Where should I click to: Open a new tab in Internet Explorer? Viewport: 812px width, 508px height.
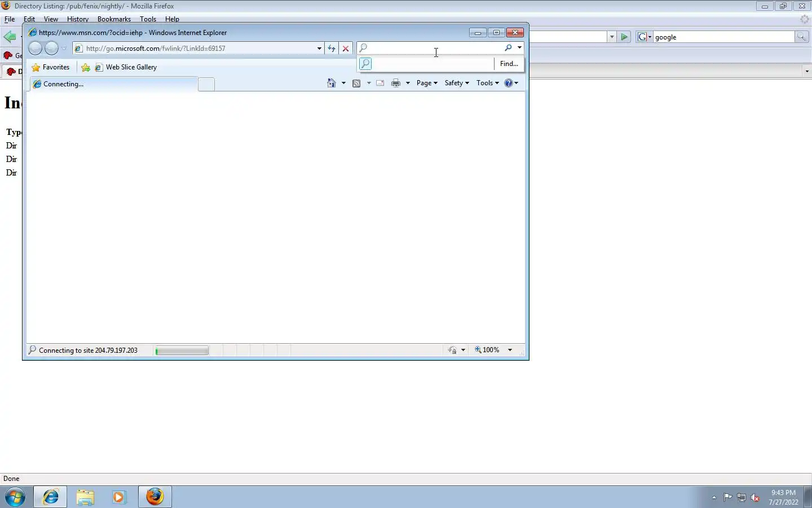(x=206, y=85)
